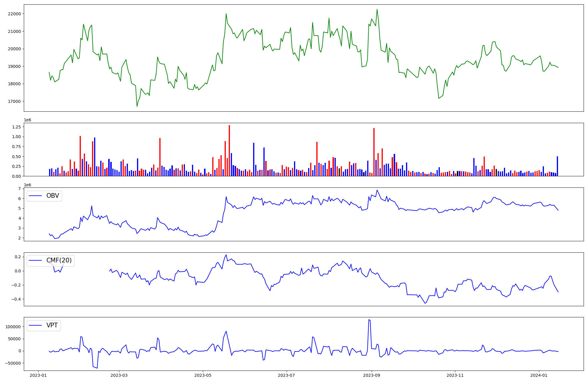Click the 1.25 volume axis label
Viewport: 588px width, 382px height.
(x=16, y=127)
